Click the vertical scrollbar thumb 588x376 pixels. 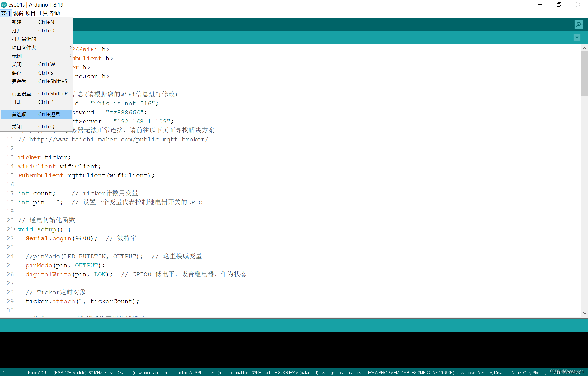click(x=584, y=74)
